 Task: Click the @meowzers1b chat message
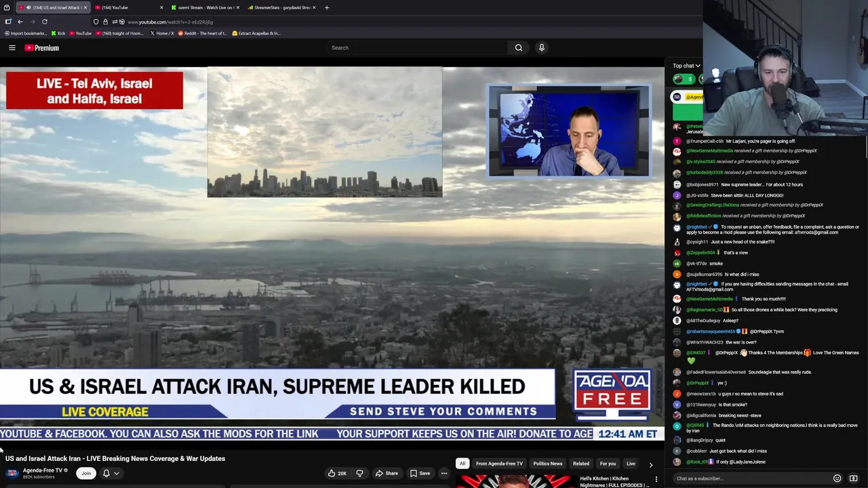[734, 394]
